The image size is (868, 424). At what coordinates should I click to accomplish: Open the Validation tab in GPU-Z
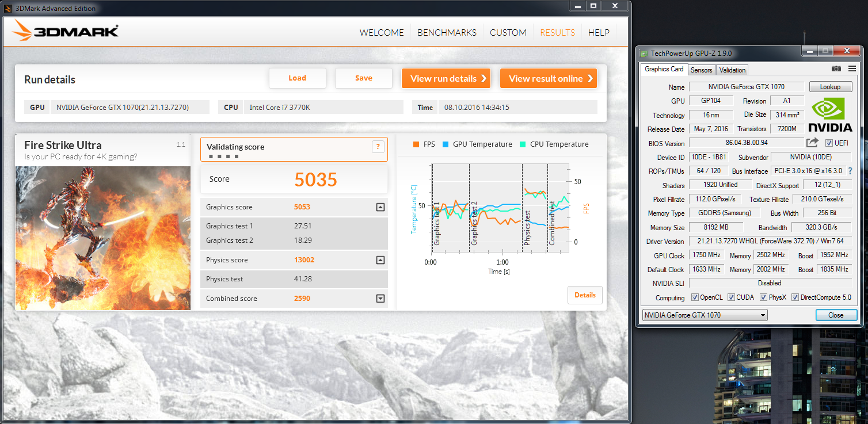[x=732, y=70]
